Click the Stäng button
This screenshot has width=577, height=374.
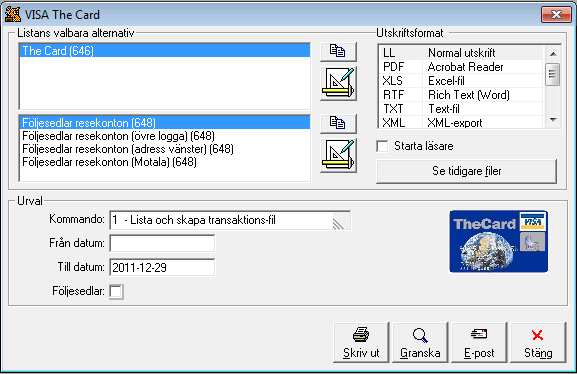[538, 343]
